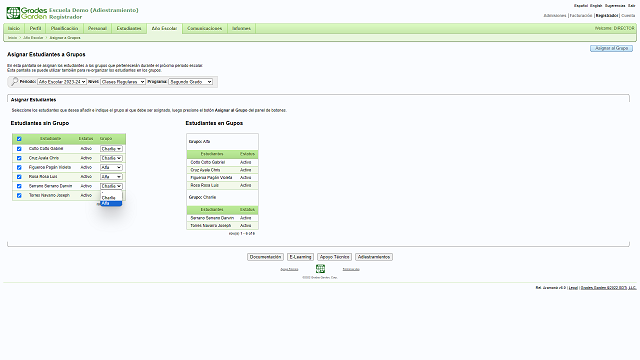Open group dropdown for Figueroa Pagán Violeta
This screenshot has height=360, width=640.
pos(111,167)
